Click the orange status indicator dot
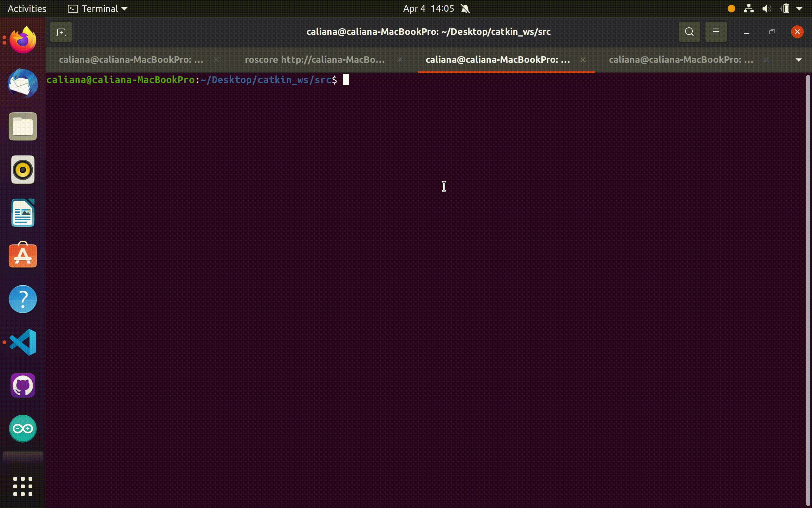 pos(731,9)
